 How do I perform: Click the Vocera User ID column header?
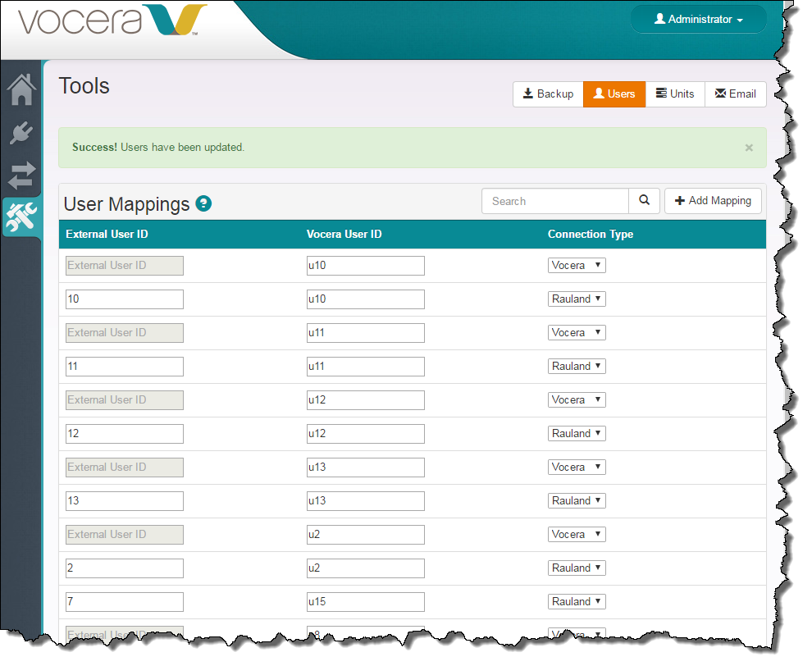click(x=344, y=234)
